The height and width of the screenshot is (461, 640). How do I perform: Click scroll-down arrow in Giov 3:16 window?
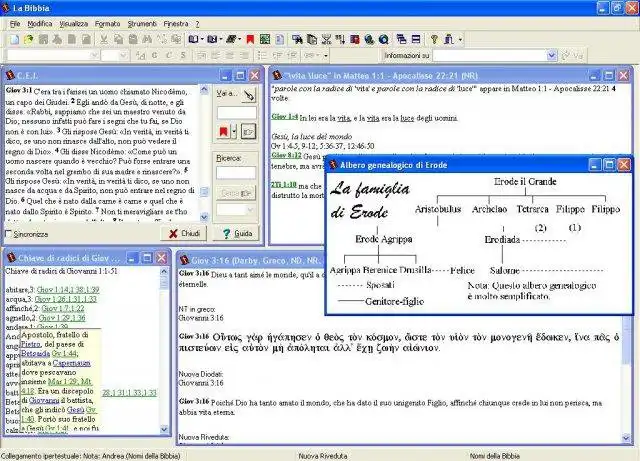coord(626,438)
